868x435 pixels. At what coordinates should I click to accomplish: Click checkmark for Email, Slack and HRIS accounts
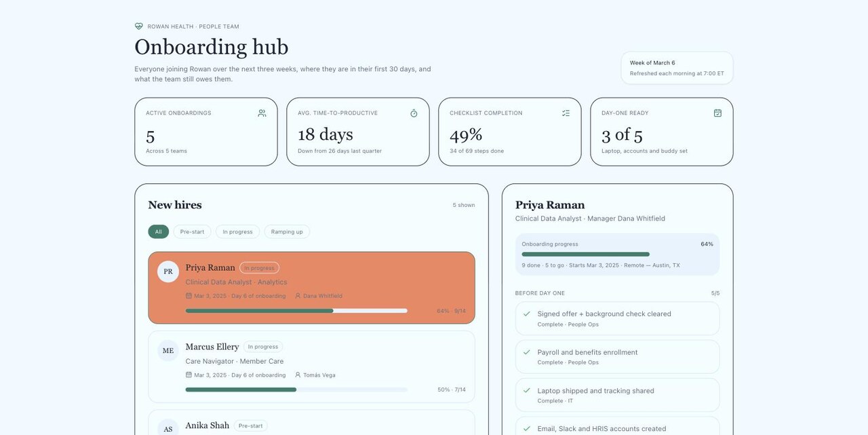click(x=526, y=428)
